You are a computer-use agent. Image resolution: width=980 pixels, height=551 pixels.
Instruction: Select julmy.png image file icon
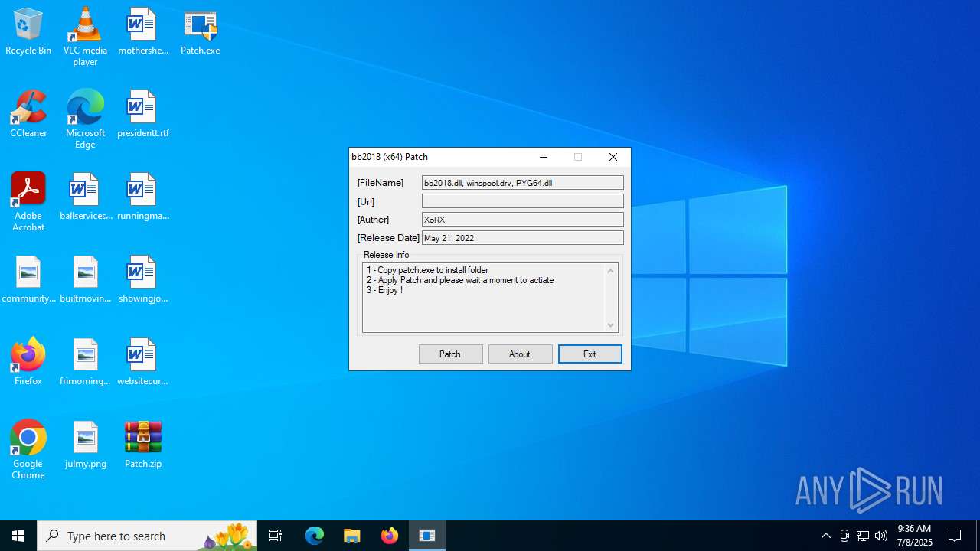coord(86,445)
